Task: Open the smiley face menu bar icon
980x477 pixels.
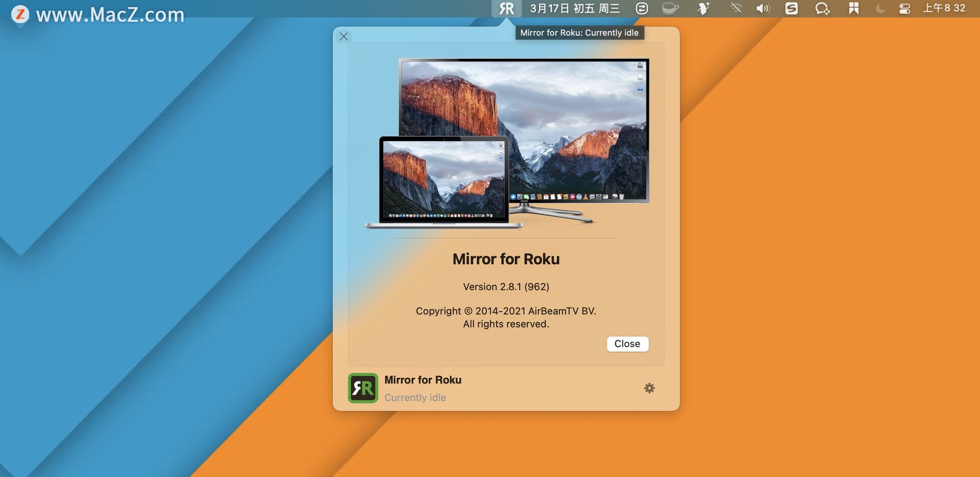Action: tap(642, 8)
